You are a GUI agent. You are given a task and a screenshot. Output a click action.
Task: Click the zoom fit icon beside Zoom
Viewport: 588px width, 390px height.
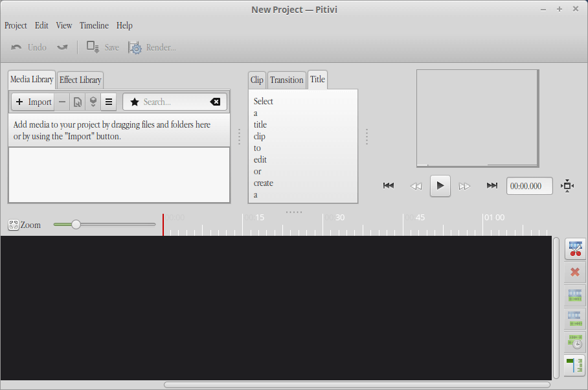(14, 225)
